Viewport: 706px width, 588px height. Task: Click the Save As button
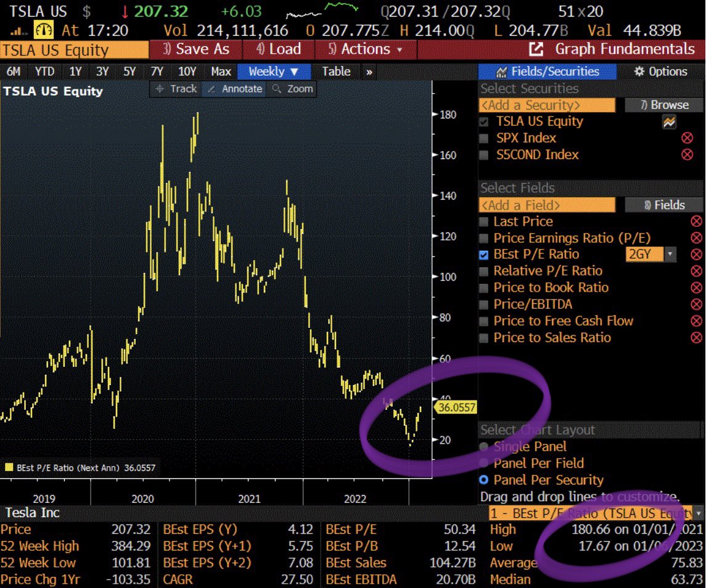point(195,49)
